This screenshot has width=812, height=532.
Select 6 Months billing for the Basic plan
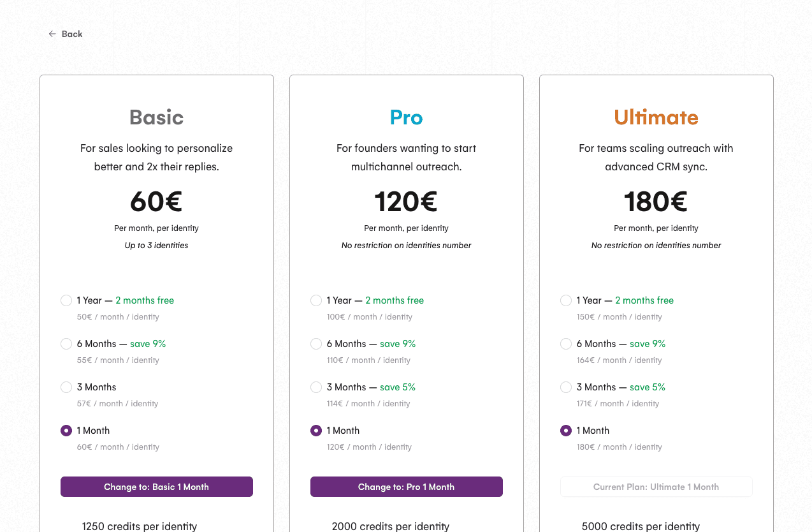pyautogui.click(x=66, y=344)
